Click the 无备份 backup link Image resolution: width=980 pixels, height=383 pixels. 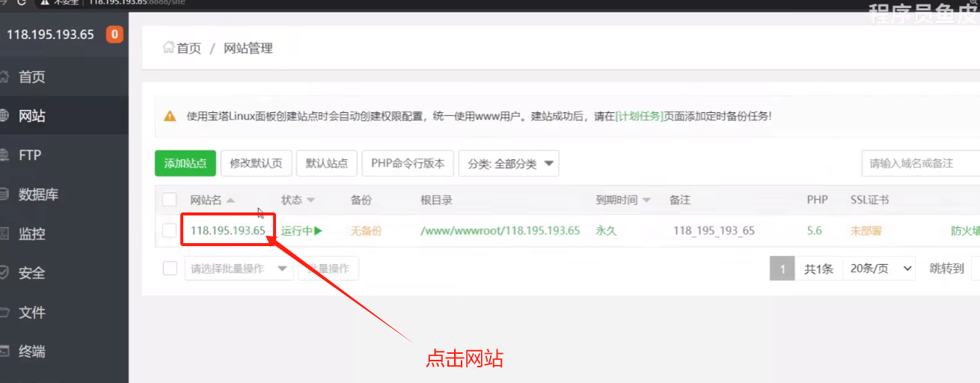(366, 230)
